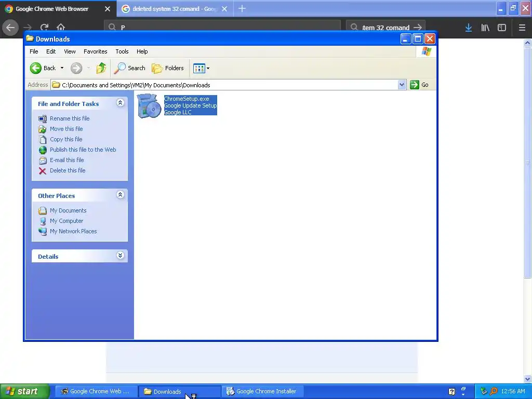This screenshot has height=399, width=532.
Task: Click Copy this file
Action: point(66,139)
